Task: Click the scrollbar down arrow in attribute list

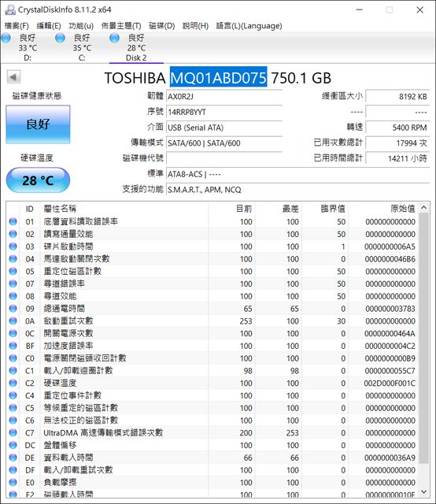Action: coord(423,491)
